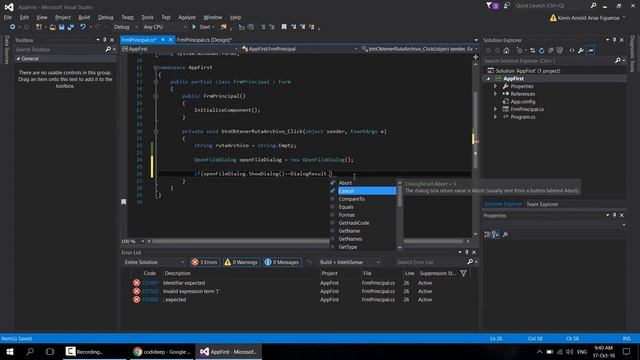Image resolution: width=640 pixels, height=360 pixels.
Task: Click the Start debugging button
Action: [203, 27]
